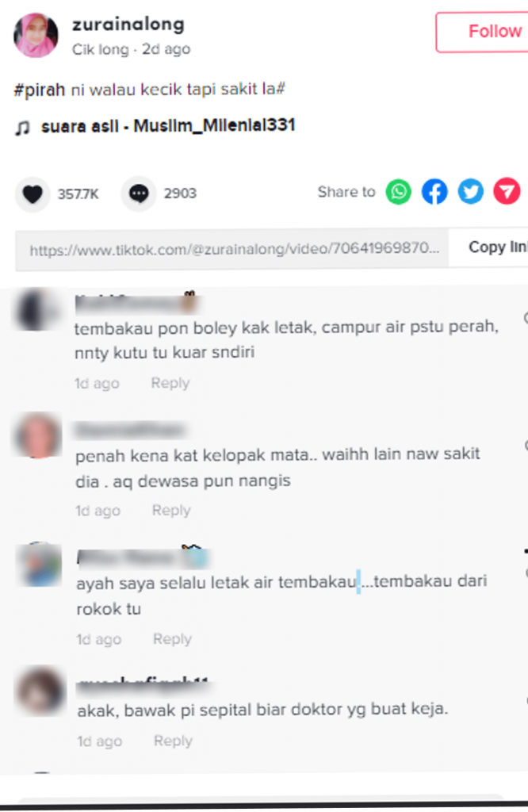Open zurainalong profile avatar
This screenshot has width=528, height=812.
point(35,35)
